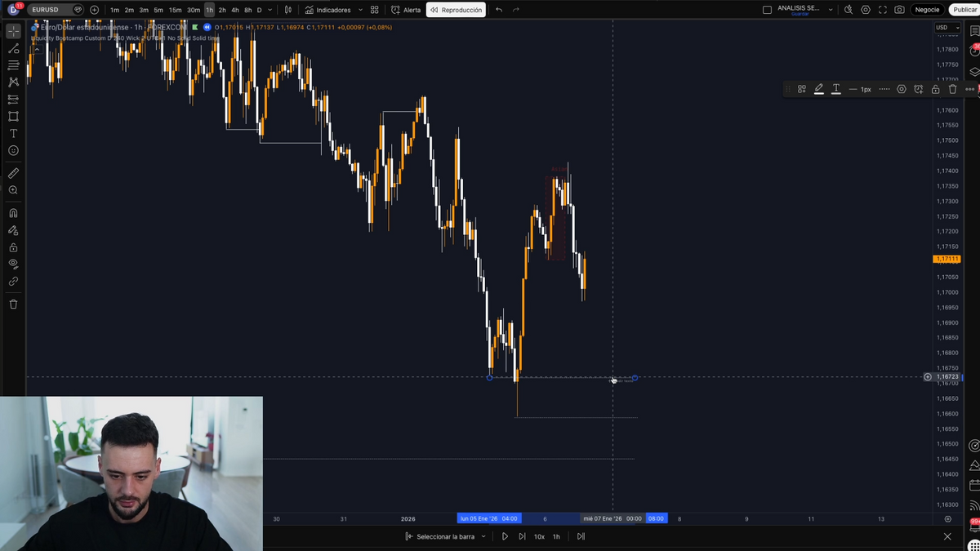This screenshot has height=551, width=980.
Task: Close the replay toolbar with X
Action: click(947, 536)
